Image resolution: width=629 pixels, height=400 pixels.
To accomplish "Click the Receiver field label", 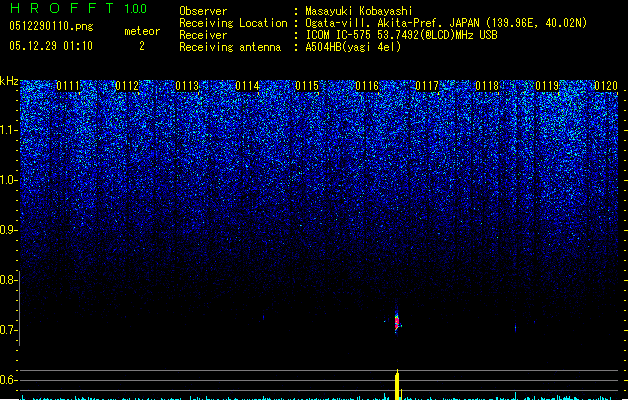I will click(x=203, y=35).
